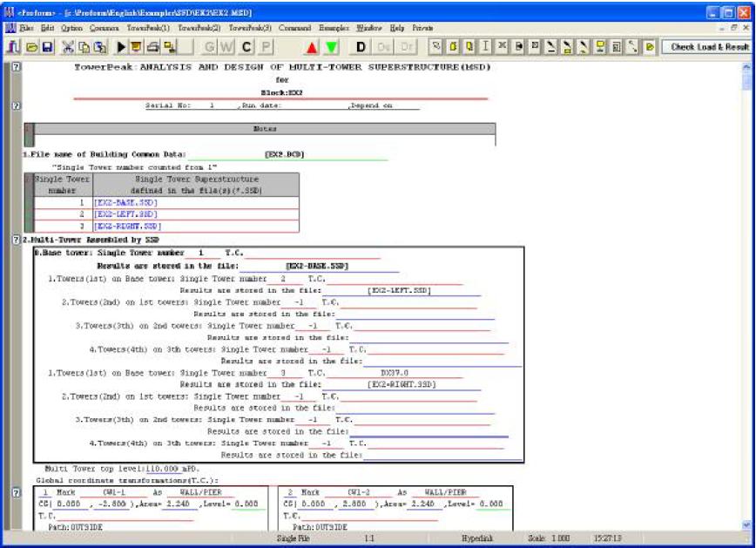Screen dimensions: 756x548
Task: Open the Examples menu
Action: (x=334, y=28)
